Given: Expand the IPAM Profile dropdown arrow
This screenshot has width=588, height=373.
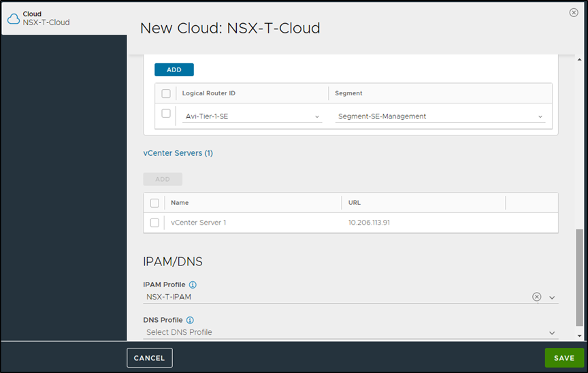Looking at the screenshot, I should 552,297.
